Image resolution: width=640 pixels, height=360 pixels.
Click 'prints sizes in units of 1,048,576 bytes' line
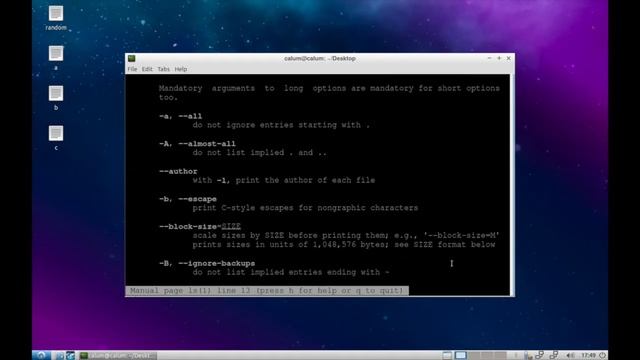344,244
